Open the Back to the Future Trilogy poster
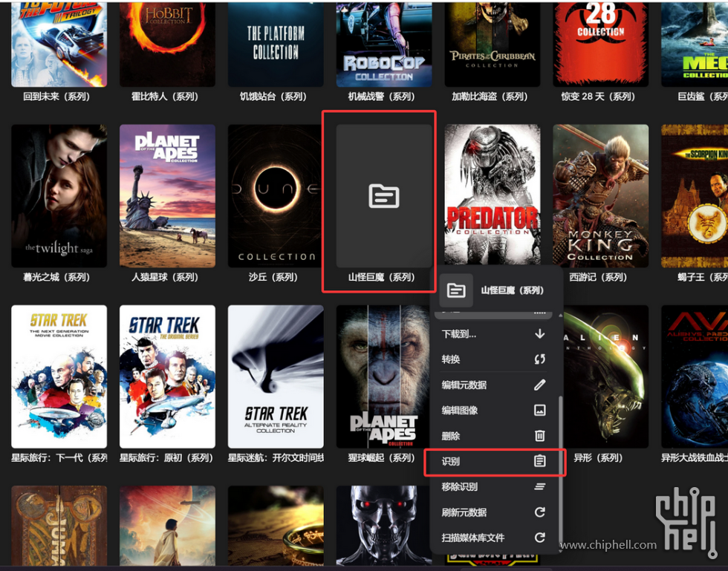The height and width of the screenshot is (571, 728). (59, 44)
